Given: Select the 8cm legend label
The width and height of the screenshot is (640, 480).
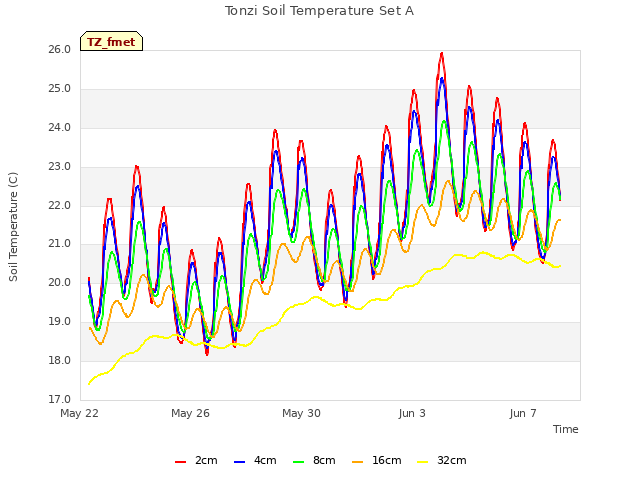Looking at the screenshot, I should point(324,460).
